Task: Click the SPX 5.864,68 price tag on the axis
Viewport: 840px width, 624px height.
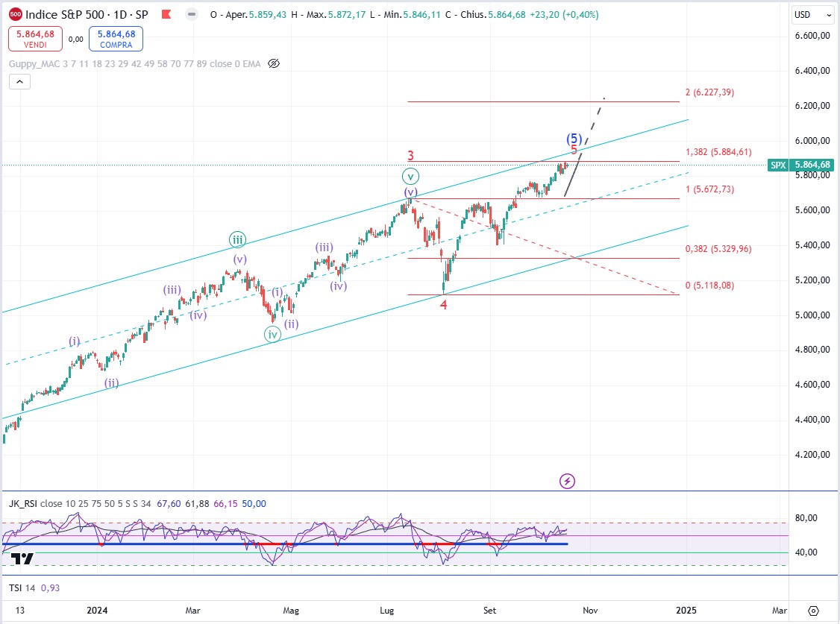Action: click(x=801, y=165)
